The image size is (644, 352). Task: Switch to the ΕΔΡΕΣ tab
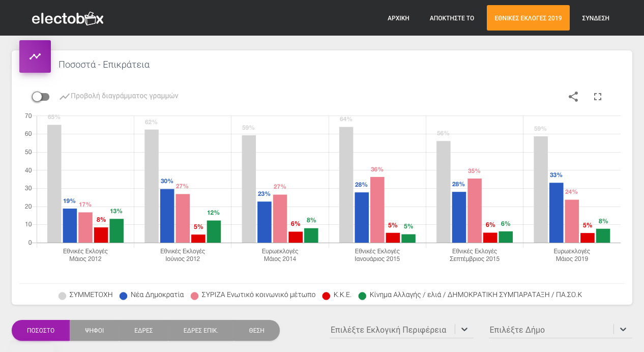[x=144, y=330]
